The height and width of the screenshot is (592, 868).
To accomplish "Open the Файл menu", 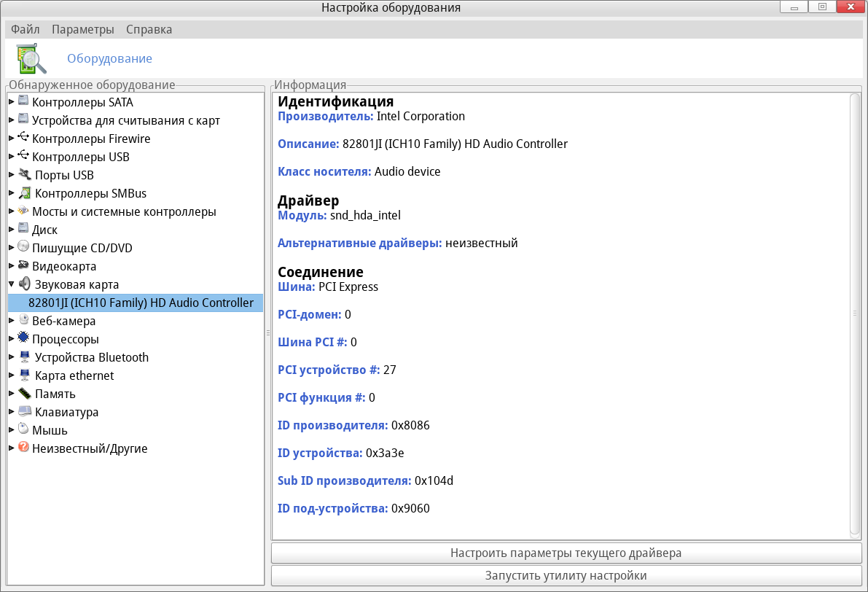I will pos(25,29).
